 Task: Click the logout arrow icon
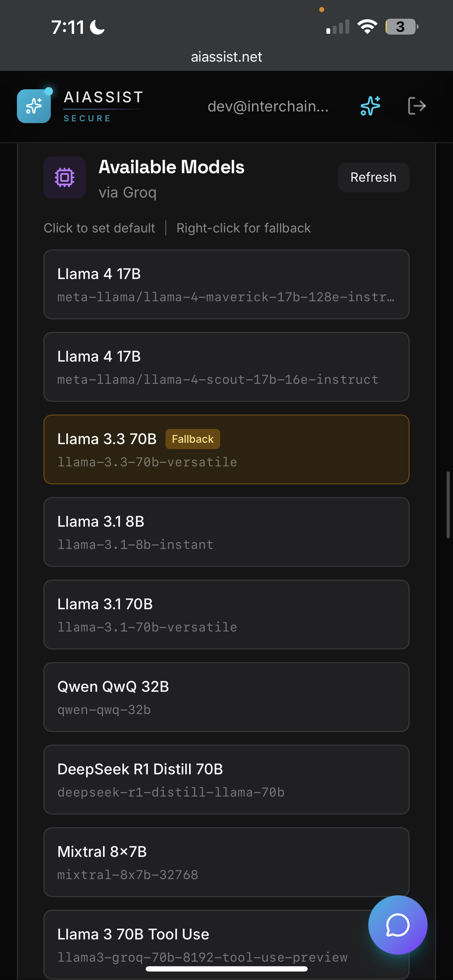coord(417,106)
